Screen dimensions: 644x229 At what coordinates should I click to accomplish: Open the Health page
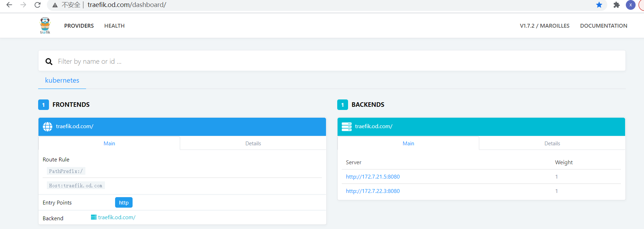(114, 26)
